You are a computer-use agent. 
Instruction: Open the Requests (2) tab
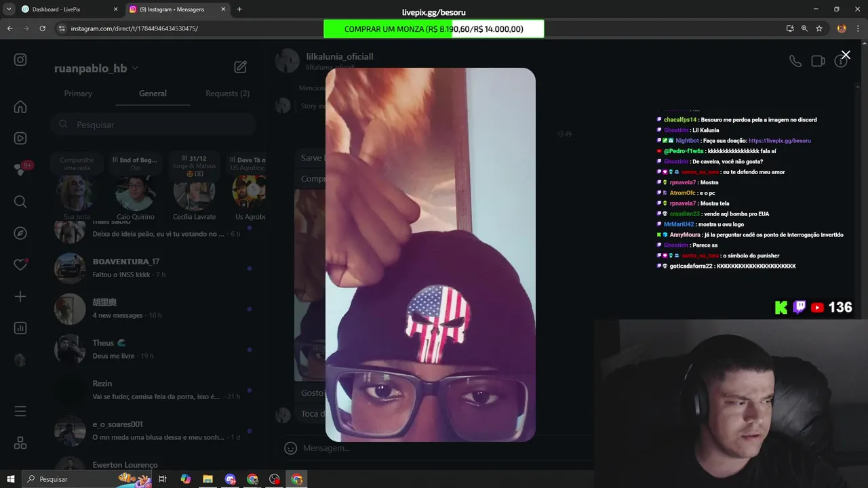coord(227,94)
